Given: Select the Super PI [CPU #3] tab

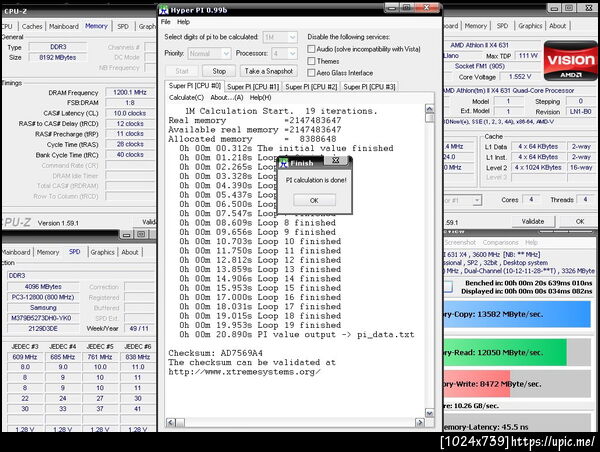Looking at the screenshot, I should (369, 87).
